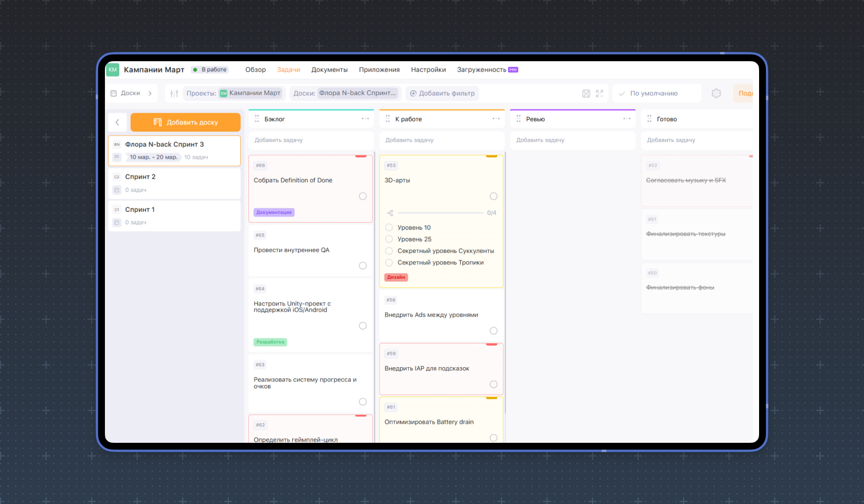Switch to the Документы tab
Image resolution: width=864 pixels, height=504 pixels.
pyautogui.click(x=329, y=70)
